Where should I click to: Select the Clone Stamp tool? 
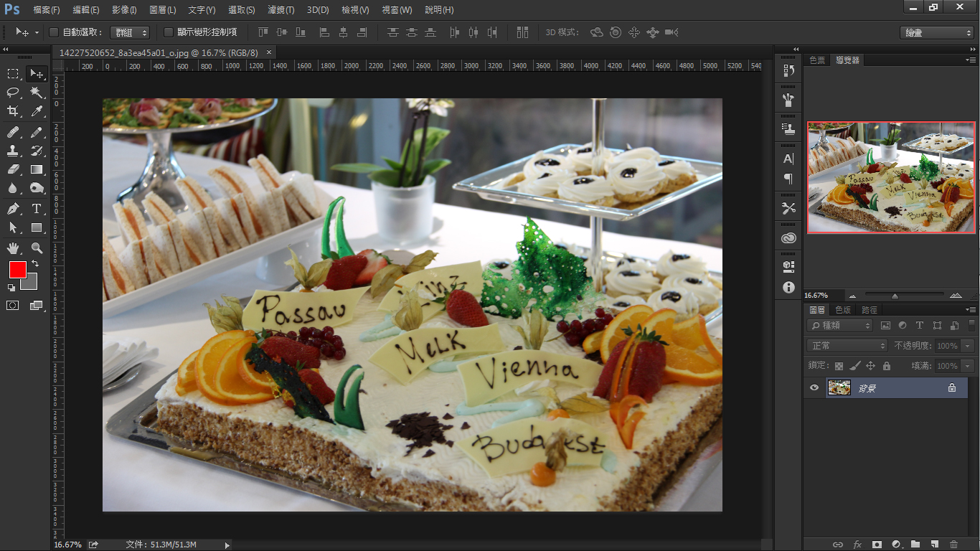(13, 151)
